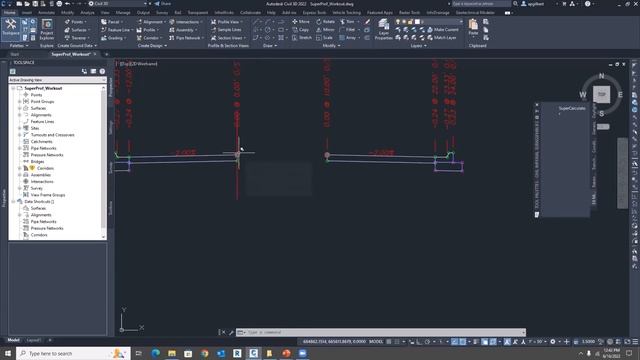Click the Share button in title bar
This screenshot has width=640, height=360.
[x=162, y=4]
